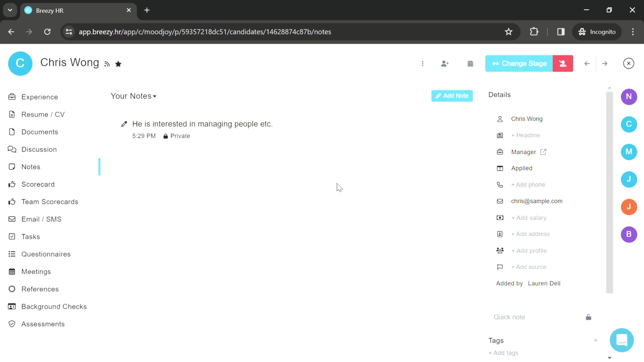Screen dimensions: 644x362
Task: Click the Add Note button
Action: (452, 96)
